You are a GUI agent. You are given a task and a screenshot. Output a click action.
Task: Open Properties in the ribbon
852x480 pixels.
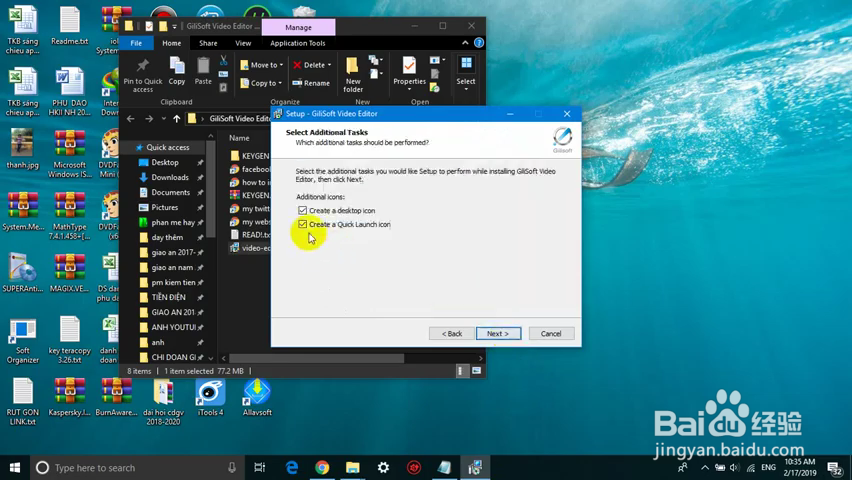409,73
